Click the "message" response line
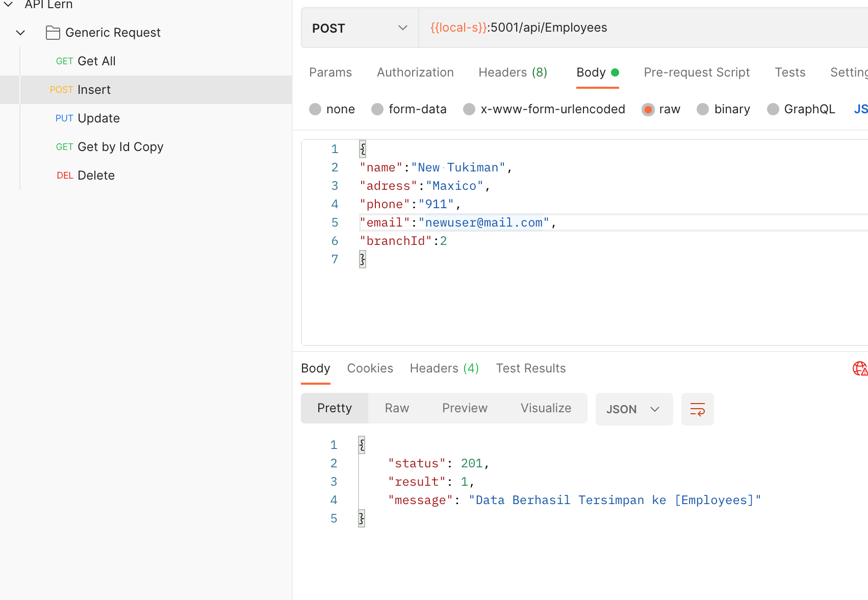The width and height of the screenshot is (868, 600). (574, 500)
